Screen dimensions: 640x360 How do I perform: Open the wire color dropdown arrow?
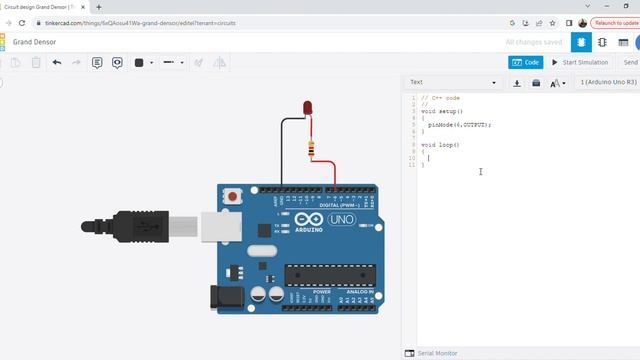[x=151, y=63]
